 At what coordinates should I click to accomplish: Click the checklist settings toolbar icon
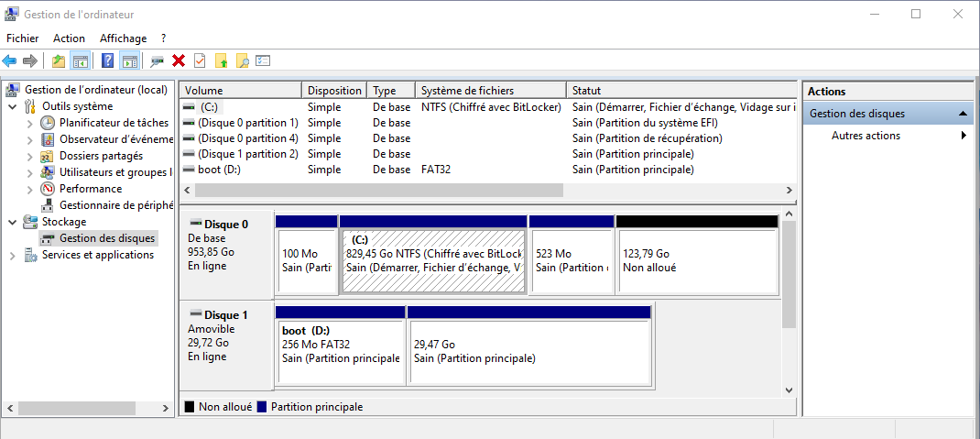263,60
